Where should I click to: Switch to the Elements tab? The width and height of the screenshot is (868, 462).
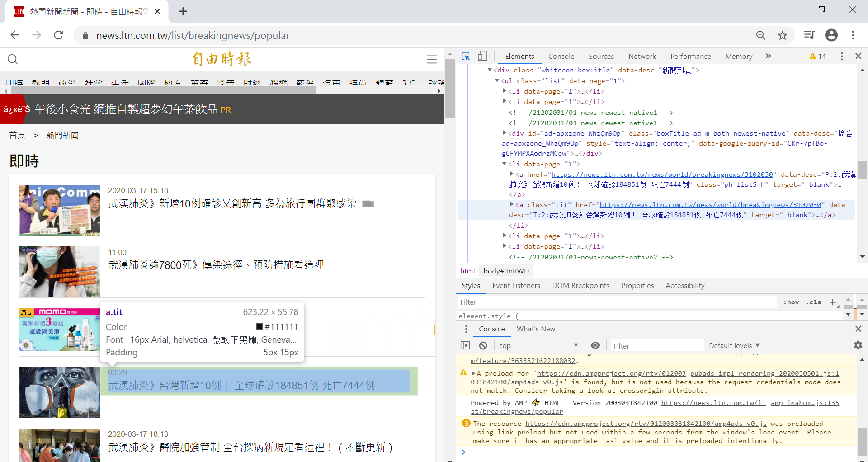519,56
